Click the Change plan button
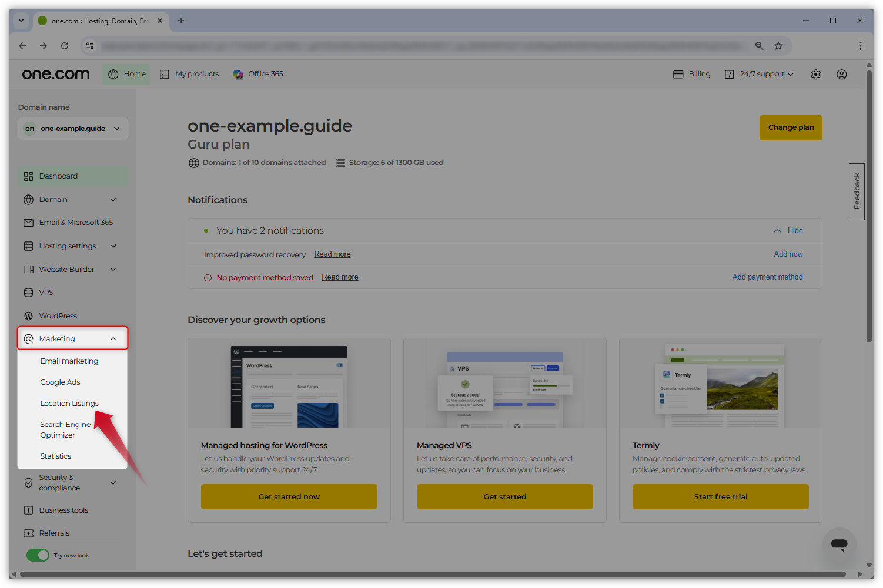Image resolution: width=883 pixels, height=588 pixels. (x=791, y=127)
